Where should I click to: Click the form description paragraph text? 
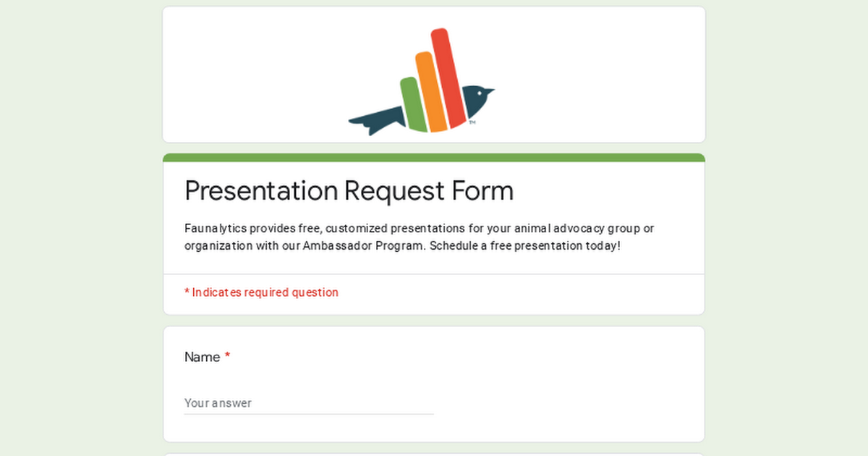click(420, 237)
